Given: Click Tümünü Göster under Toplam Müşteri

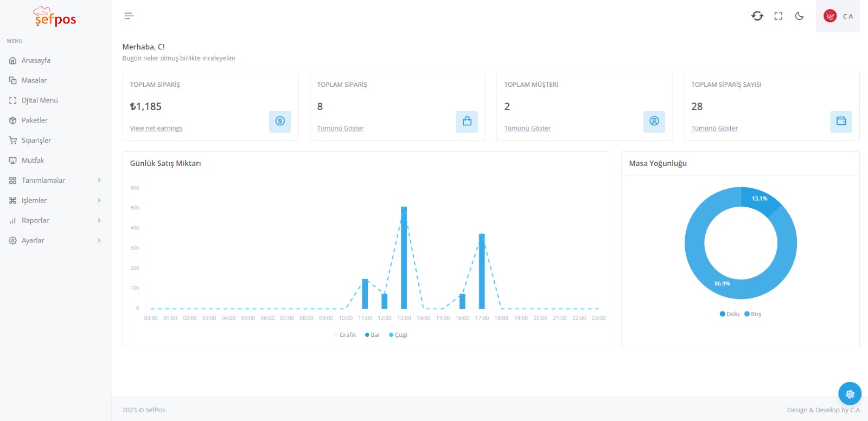Looking at the screenshot, I should (x=527, y=129).
